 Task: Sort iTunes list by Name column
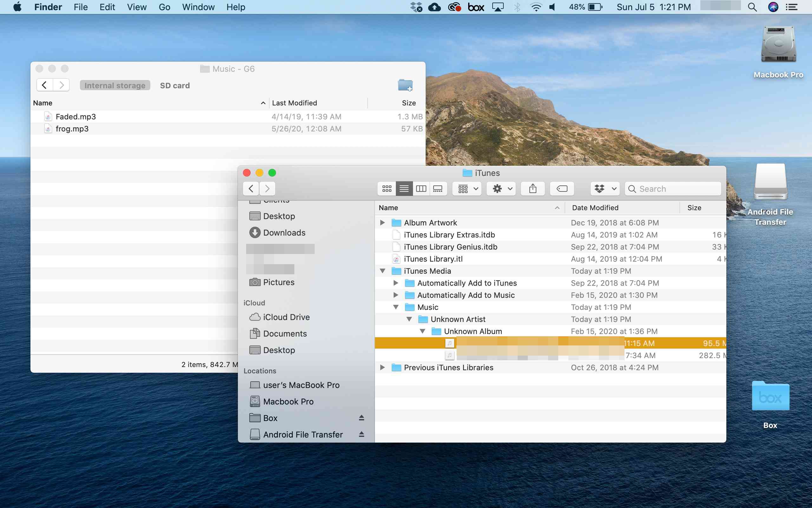(x=470, y=208)
